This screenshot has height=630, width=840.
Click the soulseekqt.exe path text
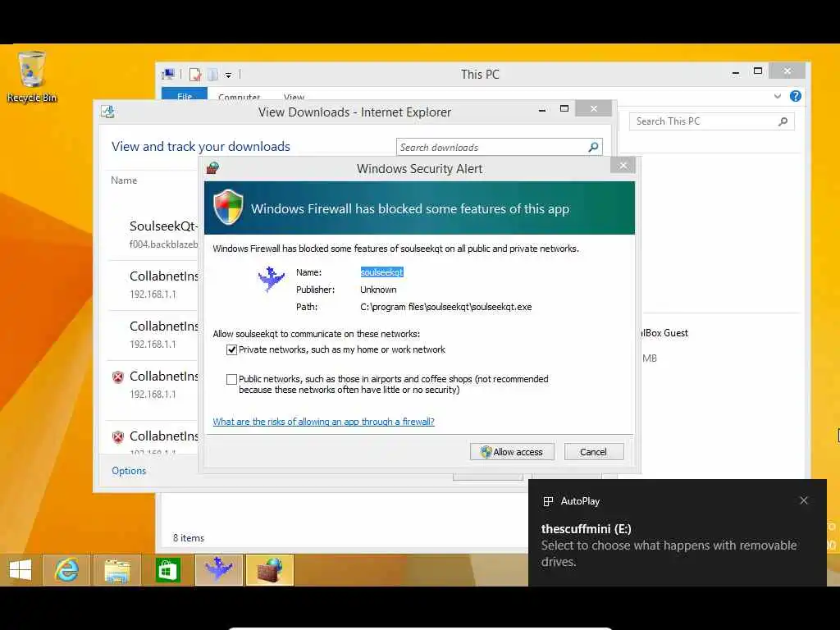pyautogui.click(x=445, y=307)
